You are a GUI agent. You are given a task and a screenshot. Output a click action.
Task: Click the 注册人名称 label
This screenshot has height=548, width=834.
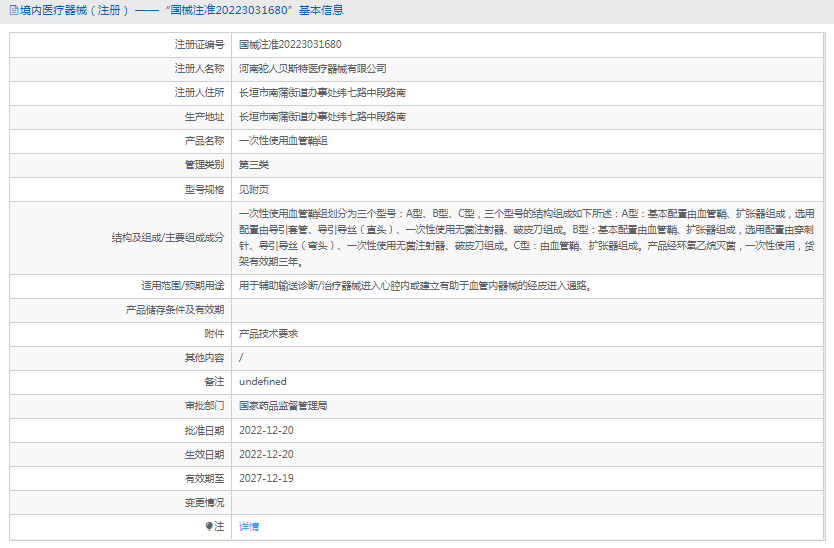pyautogui.click(x=199, y=68)
